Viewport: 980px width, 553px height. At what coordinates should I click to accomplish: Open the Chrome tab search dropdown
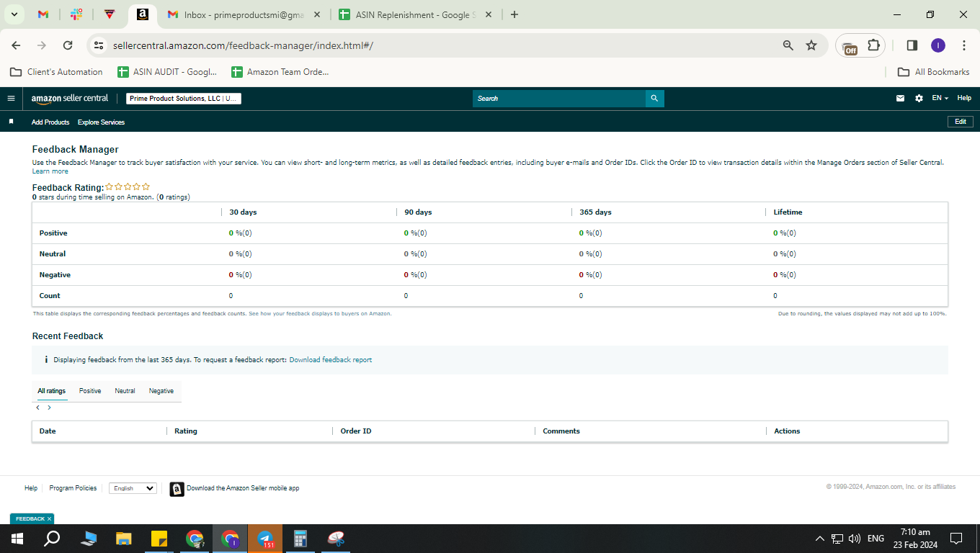(x=14, y=14)
